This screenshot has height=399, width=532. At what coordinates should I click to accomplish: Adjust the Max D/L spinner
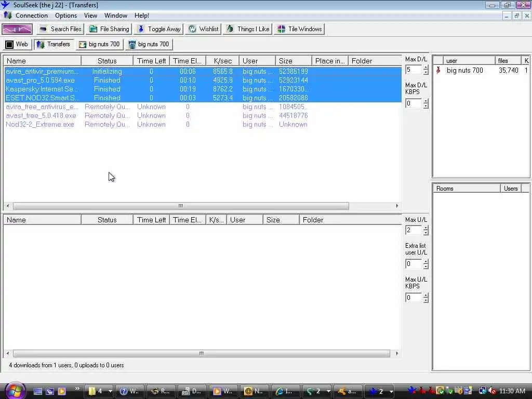coord(426,70)
